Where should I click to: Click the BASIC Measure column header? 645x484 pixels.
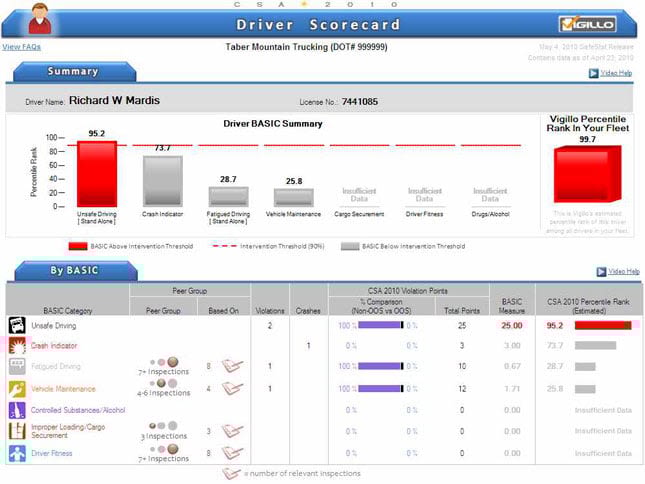click(x=512, y=306)
